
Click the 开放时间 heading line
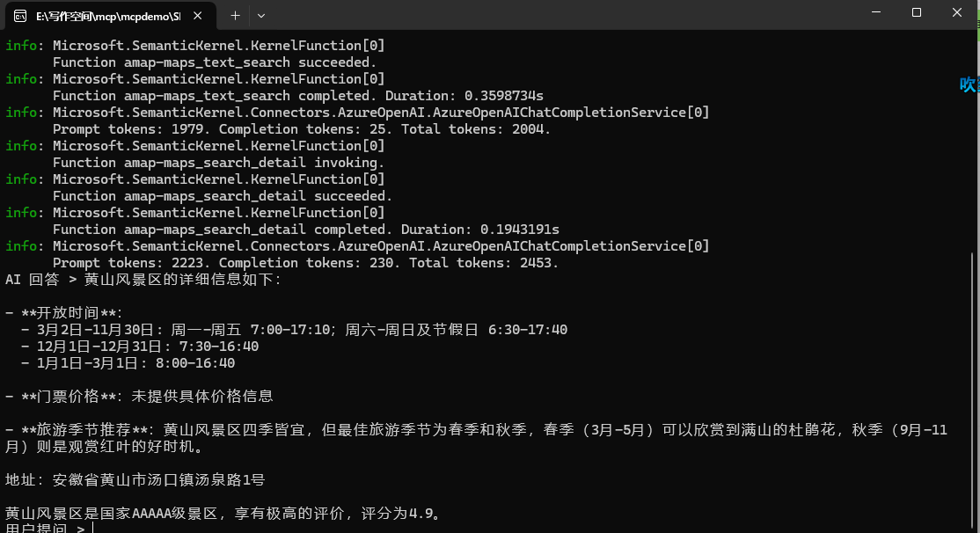[x=63, y=312]
